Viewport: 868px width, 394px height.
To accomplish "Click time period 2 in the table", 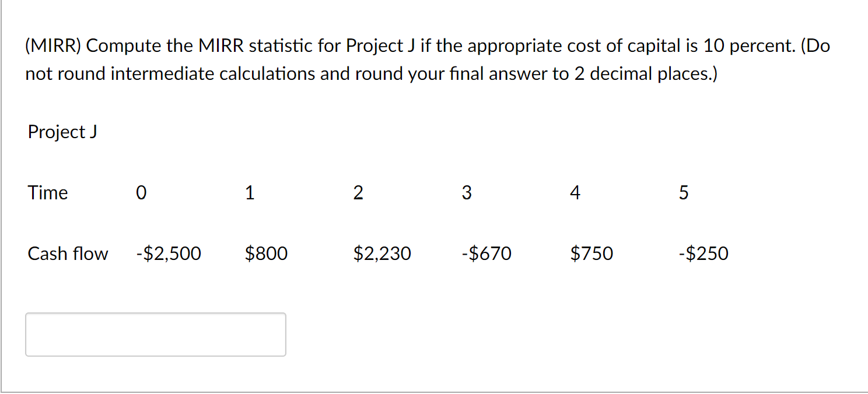I will pyautogui.click(x=358, y=193).
